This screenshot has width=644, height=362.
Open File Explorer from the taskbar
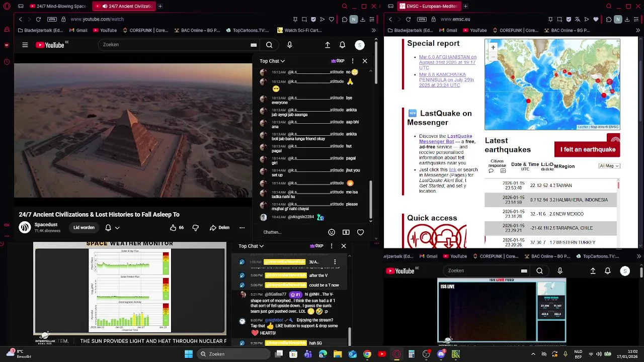click(x=338, y=354)
